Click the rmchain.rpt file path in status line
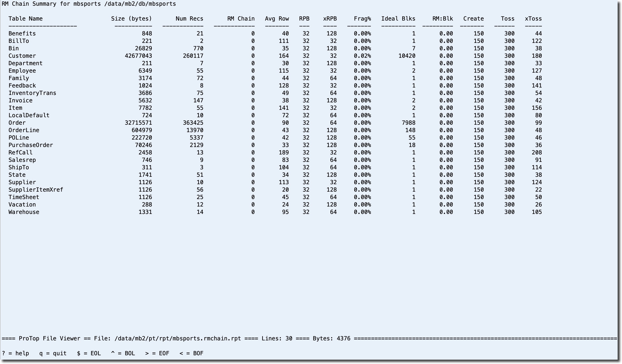 click(x=178, y=339)
